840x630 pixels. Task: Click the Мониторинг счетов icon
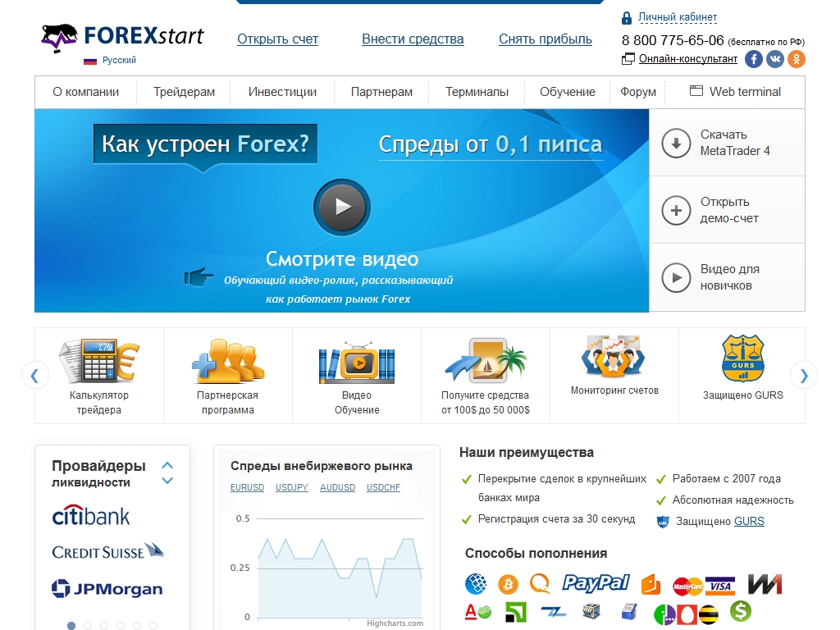[614, 355]
